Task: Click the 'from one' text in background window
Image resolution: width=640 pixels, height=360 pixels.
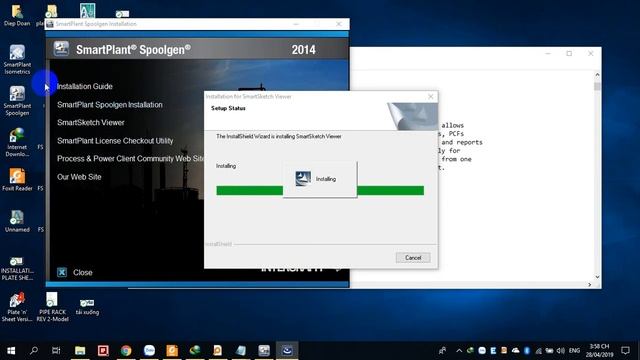Action: (x=456, y=159)
